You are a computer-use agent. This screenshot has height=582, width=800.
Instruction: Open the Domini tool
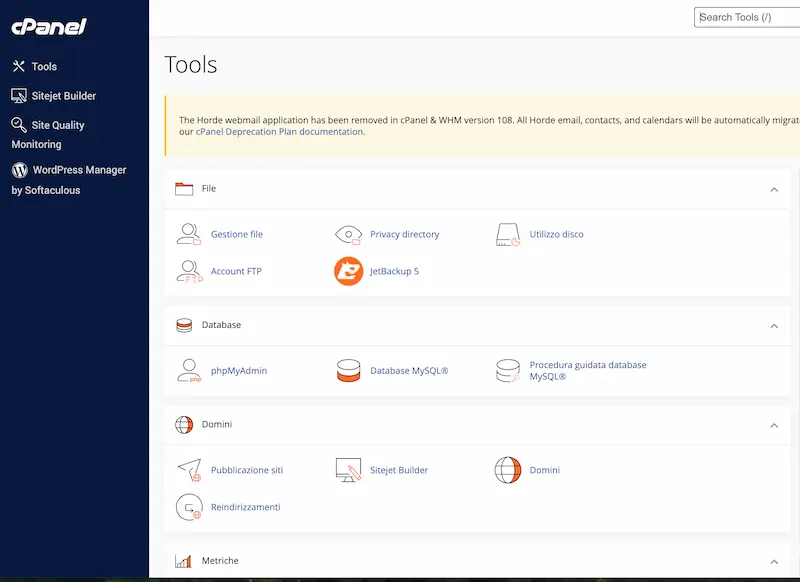coord(544,470)
